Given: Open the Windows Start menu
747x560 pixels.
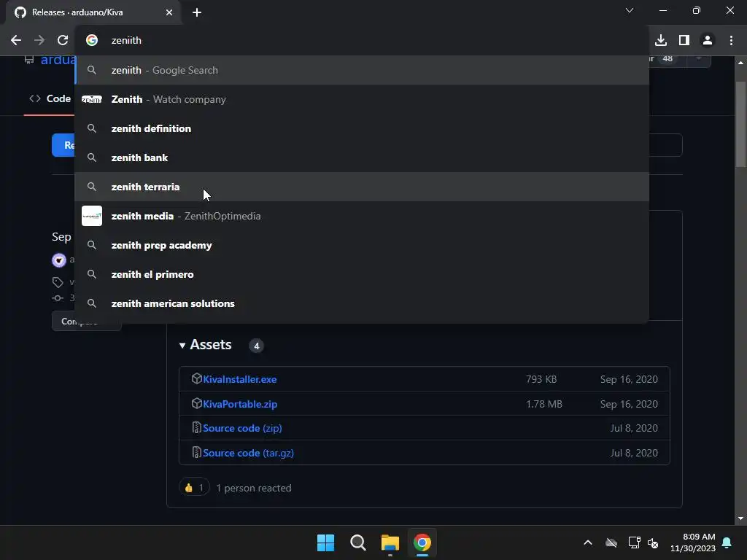Looking at the screenshot, I should (326, 542).
